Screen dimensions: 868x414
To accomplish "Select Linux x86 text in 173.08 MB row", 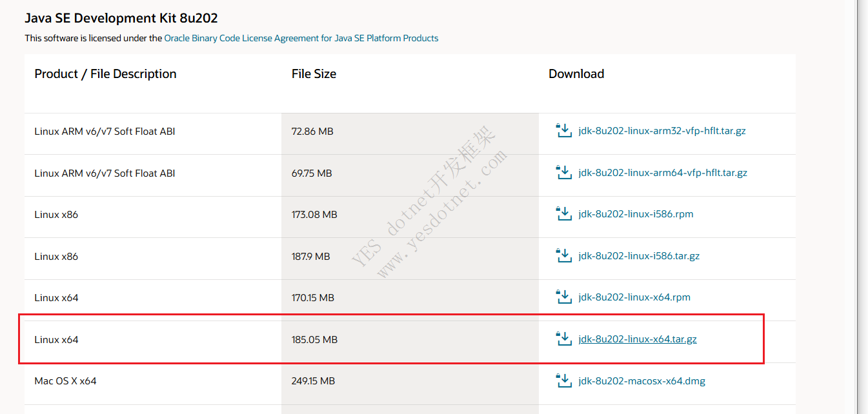I will pos(56,215).
